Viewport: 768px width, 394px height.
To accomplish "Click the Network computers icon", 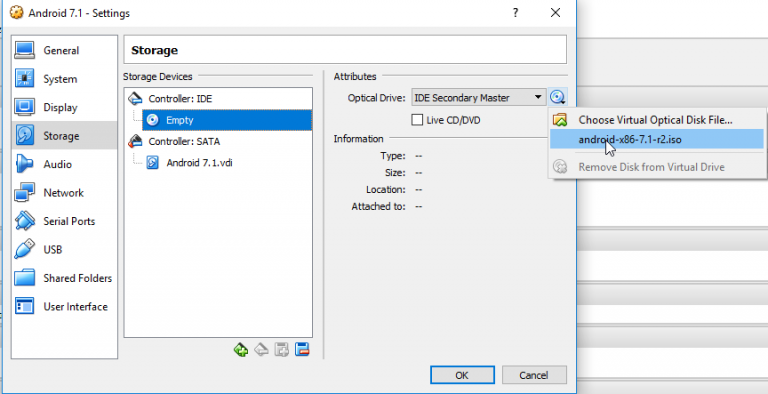I will [x=24, y=192].
